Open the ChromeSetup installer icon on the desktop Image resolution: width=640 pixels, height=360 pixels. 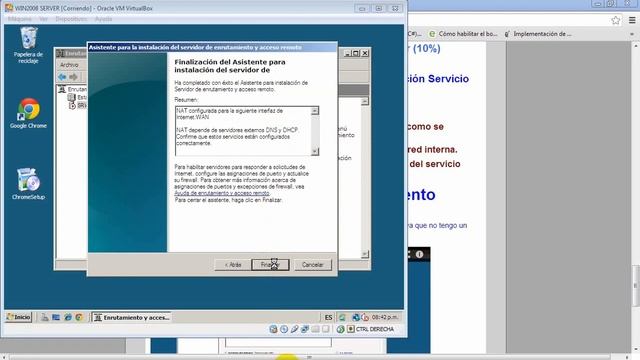click(28, 184)
